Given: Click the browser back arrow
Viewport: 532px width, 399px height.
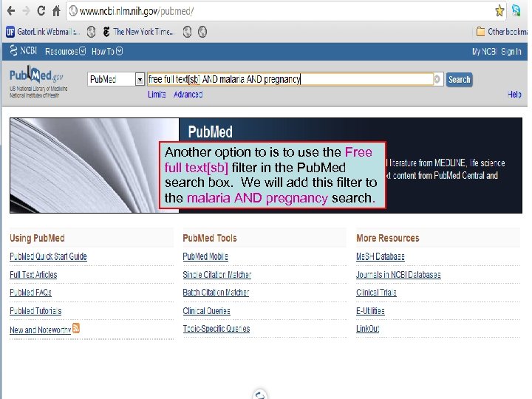Looking at the screenshot, I should pyautogui.click(x=11, y=11).
